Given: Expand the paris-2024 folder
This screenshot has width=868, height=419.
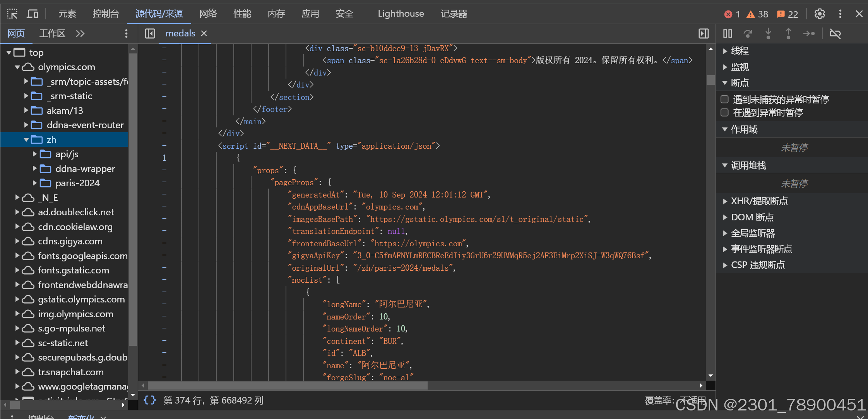Looking at the screenshot, I should (x=35, y=183).
